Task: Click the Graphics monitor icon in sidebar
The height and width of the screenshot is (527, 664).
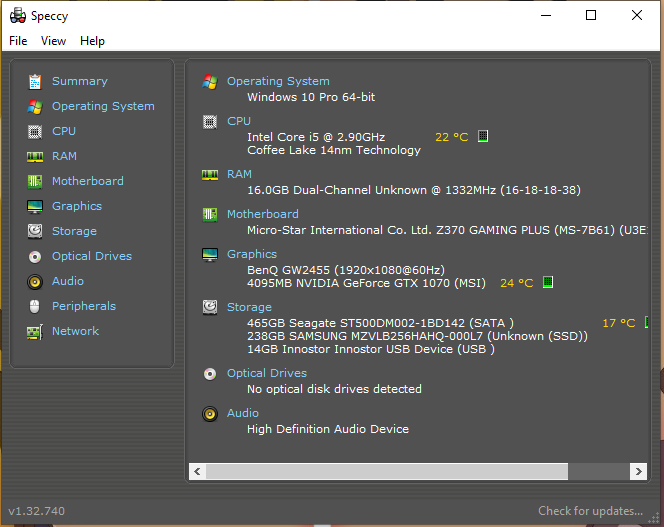Action: [35, 207]
